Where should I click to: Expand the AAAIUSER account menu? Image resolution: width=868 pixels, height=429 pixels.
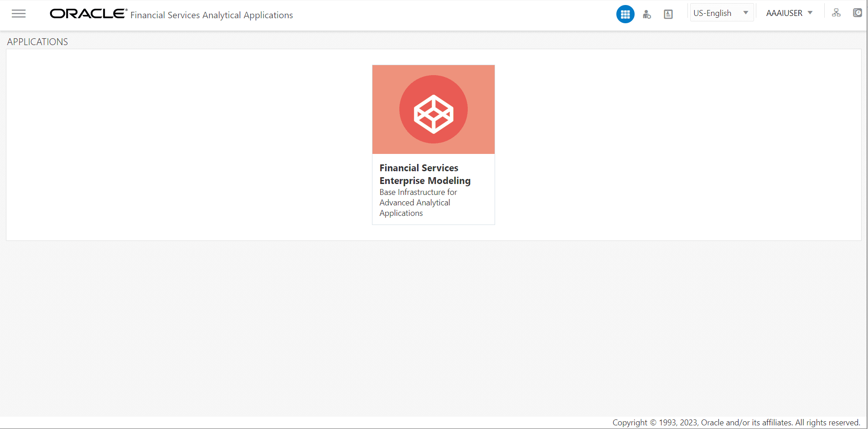point(789,13)
